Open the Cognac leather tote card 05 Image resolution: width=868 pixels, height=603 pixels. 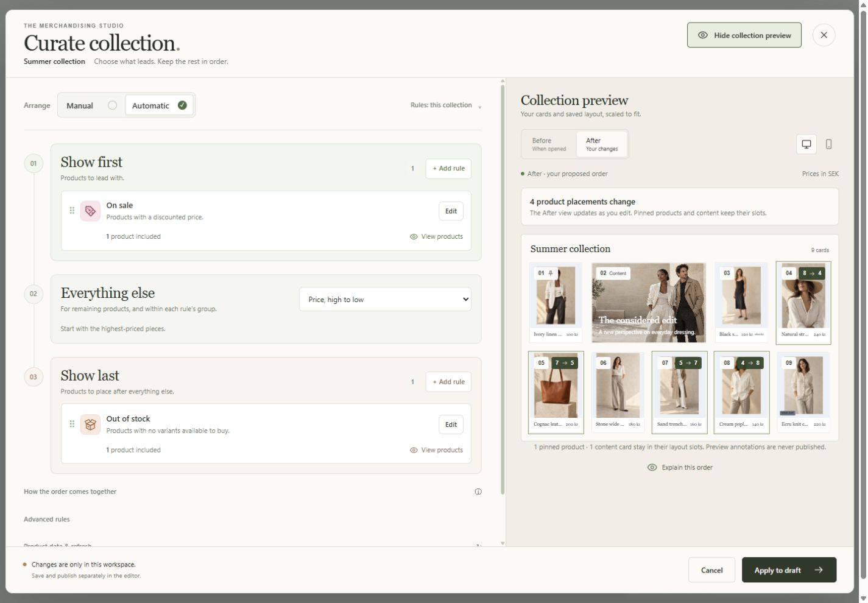(556, 392)
